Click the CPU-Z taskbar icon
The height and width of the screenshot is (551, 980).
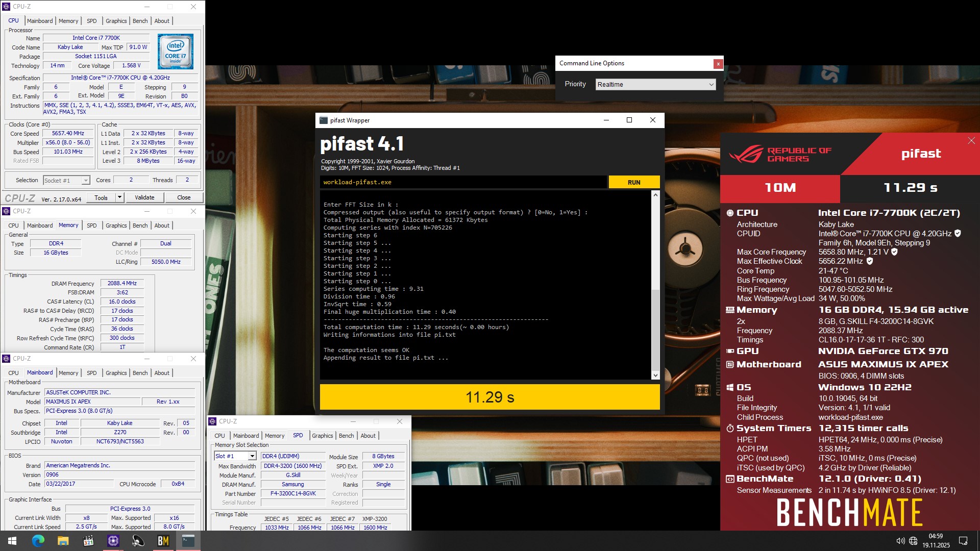(x=113, y=541)
